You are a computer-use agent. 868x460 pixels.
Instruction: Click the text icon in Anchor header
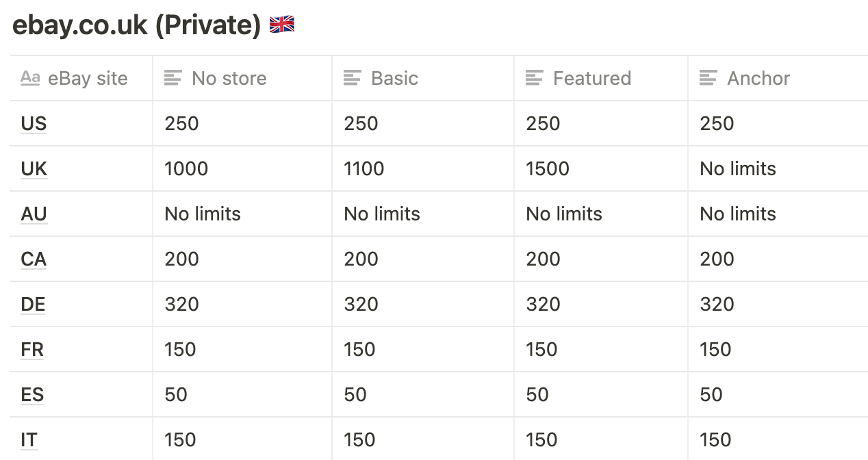[x=709, y=78]
